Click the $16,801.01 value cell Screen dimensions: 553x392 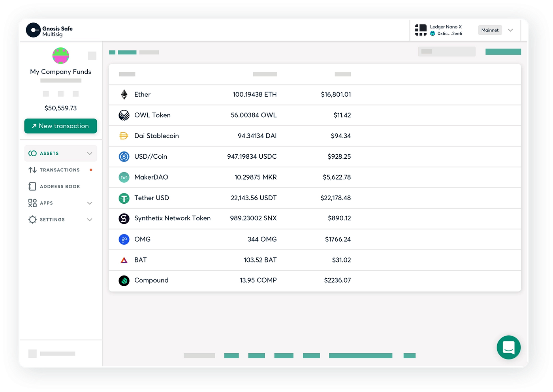336,94
